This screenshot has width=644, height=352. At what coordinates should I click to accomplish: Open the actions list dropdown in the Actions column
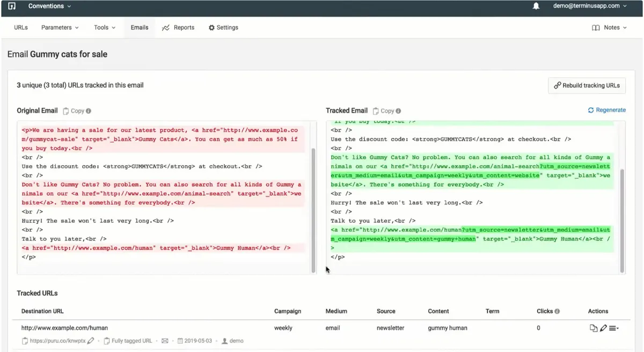click(613, 328)
